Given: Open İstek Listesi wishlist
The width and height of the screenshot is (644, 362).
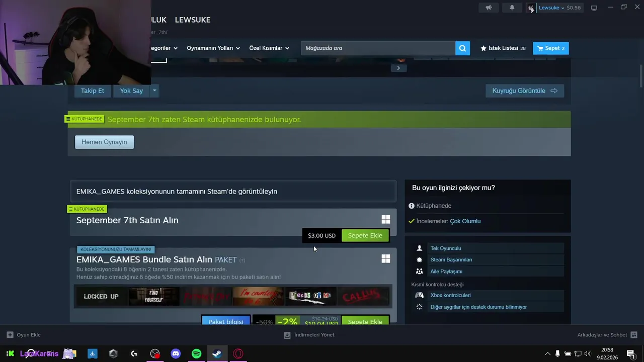Looking at the screenshot, I should [503, 48].
